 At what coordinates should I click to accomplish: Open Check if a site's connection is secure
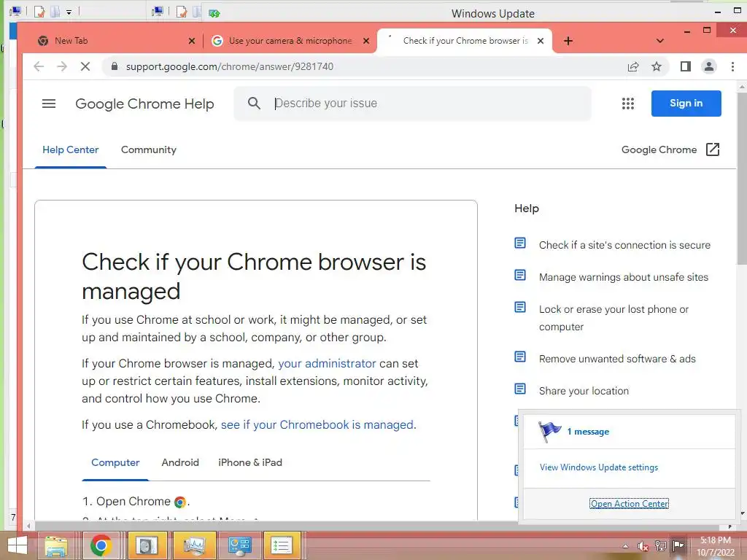click(x=624, y=245)
